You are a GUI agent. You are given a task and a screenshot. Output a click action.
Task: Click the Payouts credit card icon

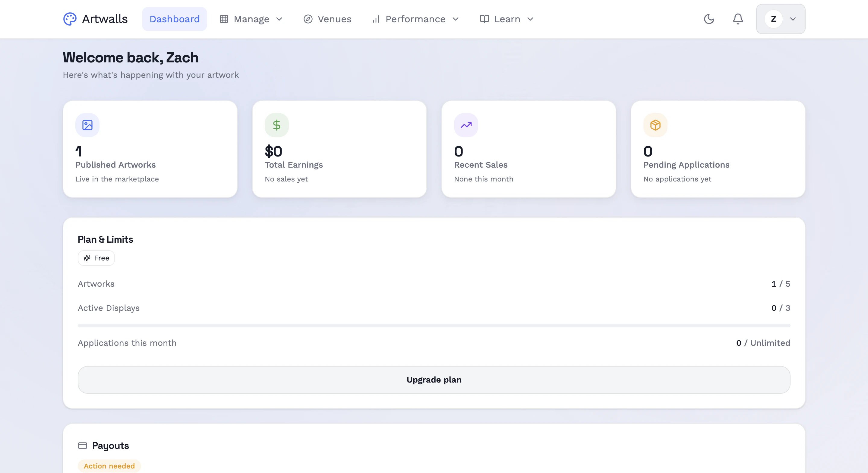(x=83, y=445)
